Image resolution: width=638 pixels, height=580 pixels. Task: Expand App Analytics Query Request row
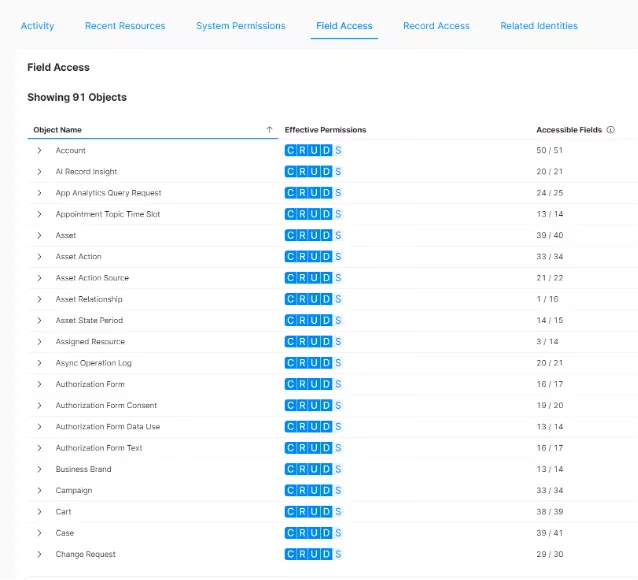click(39, 193)
